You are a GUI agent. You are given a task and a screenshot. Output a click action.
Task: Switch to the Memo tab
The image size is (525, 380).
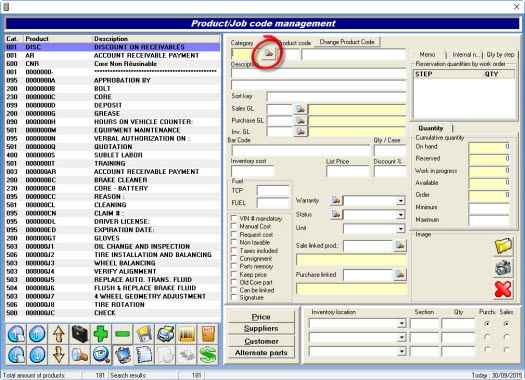pos(428,55)
